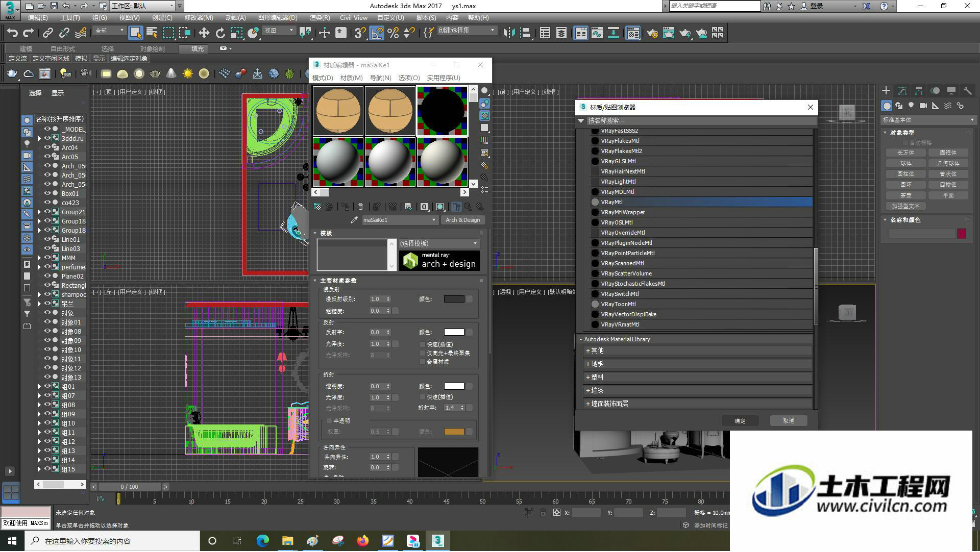Toggle background checker icon beside sample slots
Image resolution: width=980 pixels, height=552 pixels.
click(484, 116)
